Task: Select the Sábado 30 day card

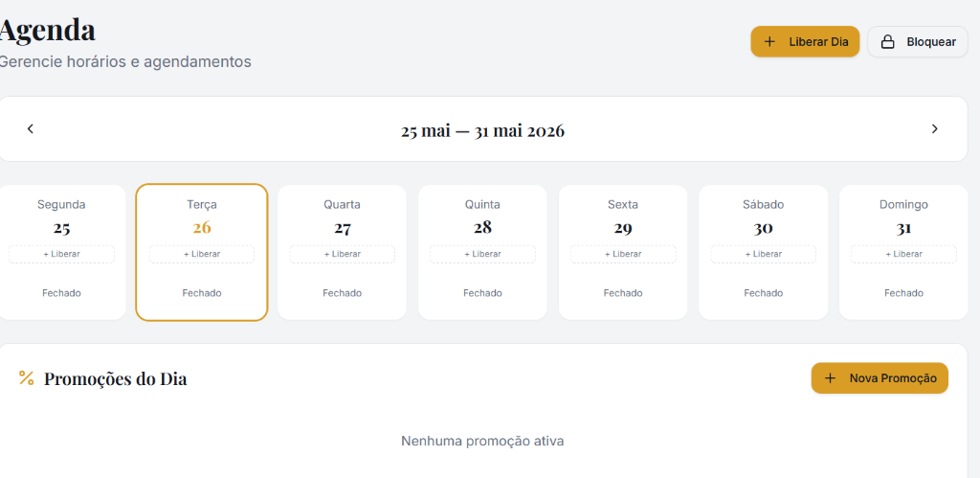Action: tap(763, 252)
